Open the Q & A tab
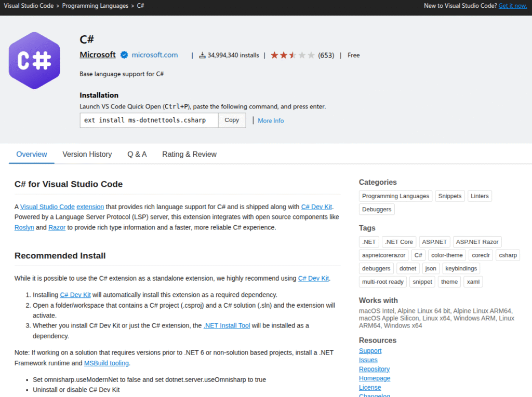This screenshot has width=532, height=397. click(137, 154)
